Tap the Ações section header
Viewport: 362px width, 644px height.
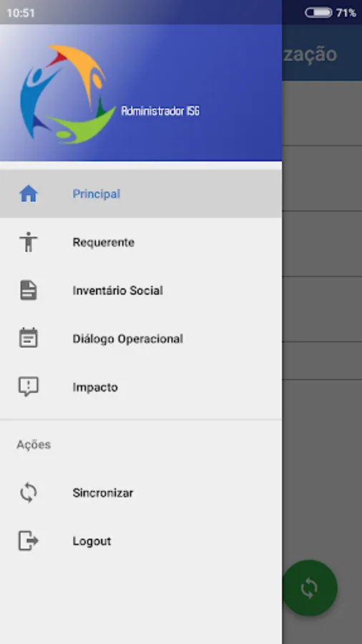[34, 444]
